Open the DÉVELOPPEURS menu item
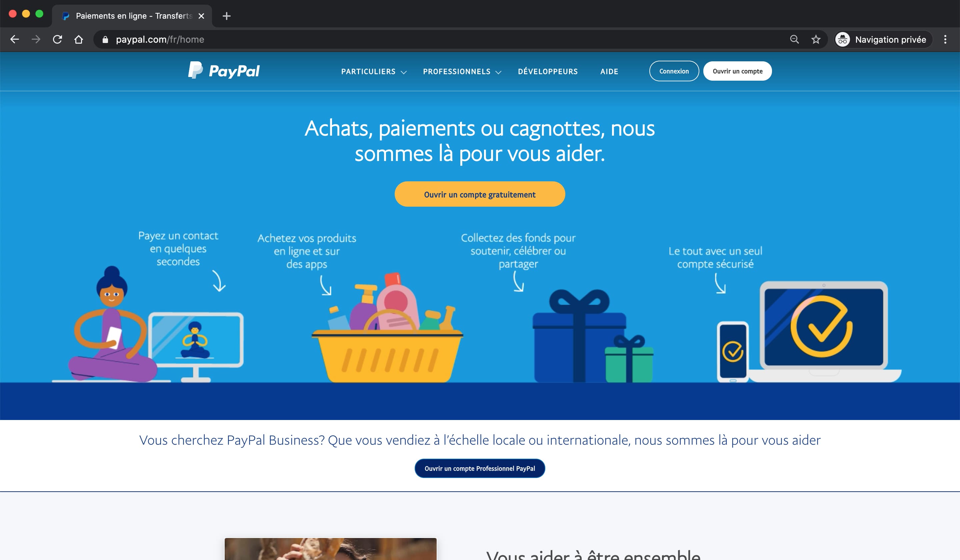This screenshot has width=960, height=560. [548, 71]
